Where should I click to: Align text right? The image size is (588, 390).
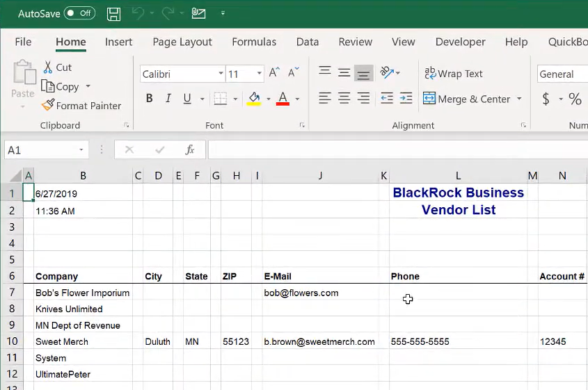point(363,99)
